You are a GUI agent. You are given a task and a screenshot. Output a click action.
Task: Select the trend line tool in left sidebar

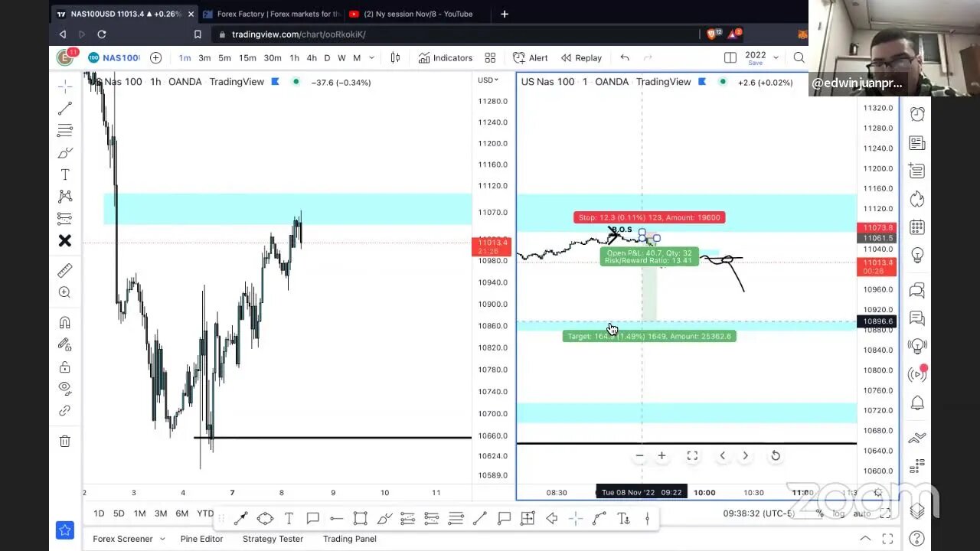(x=65, y=109)
